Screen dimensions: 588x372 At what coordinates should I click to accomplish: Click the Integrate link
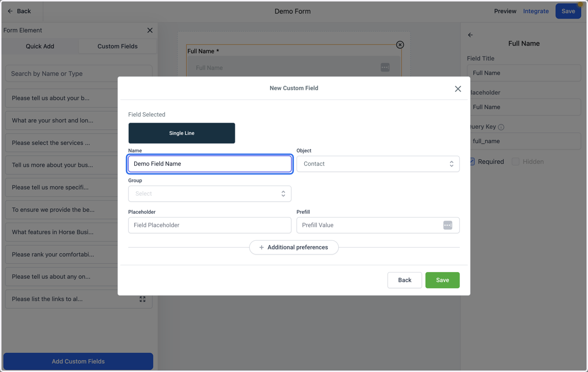[536, 11]
